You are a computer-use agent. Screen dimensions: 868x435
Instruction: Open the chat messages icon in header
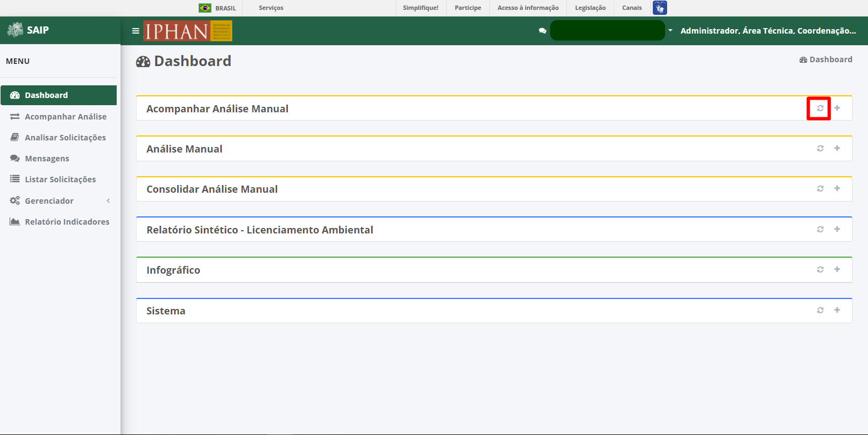pyautogui.click(x=543, y=31)
